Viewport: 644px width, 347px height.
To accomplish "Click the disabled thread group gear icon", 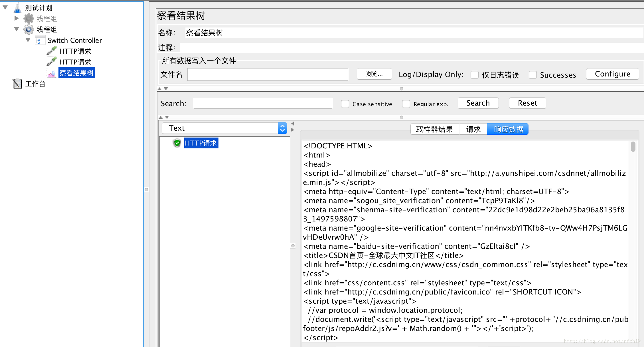I will point(29,19).
